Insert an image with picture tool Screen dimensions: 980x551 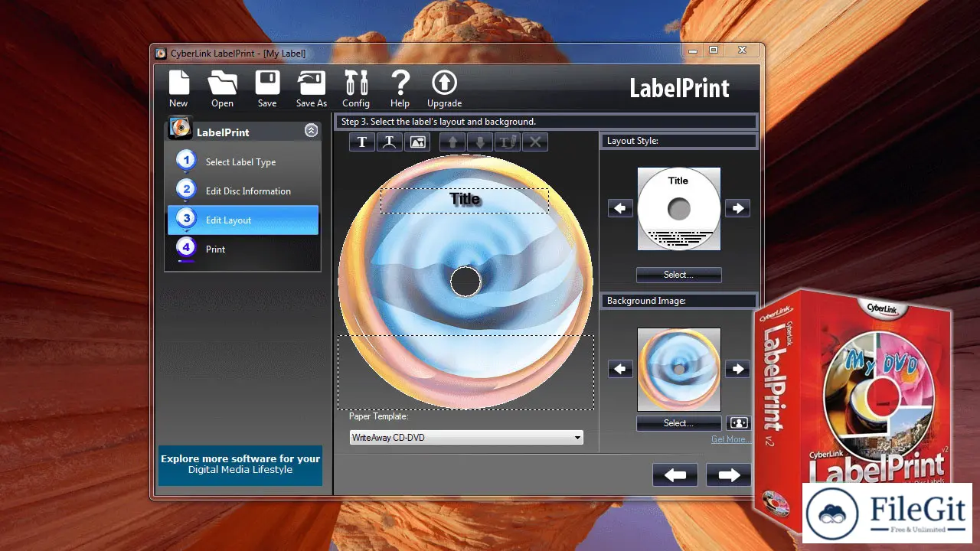coord(417,142)
